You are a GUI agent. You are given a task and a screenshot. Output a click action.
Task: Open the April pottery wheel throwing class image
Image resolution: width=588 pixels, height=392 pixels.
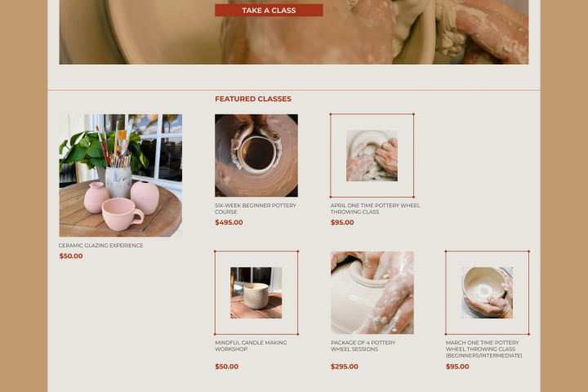372,155
